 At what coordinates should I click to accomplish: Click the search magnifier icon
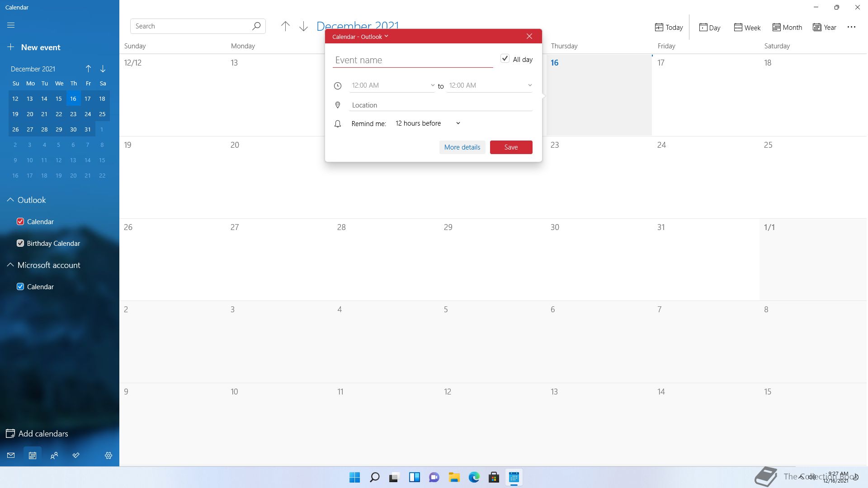[x=256, y=26]
